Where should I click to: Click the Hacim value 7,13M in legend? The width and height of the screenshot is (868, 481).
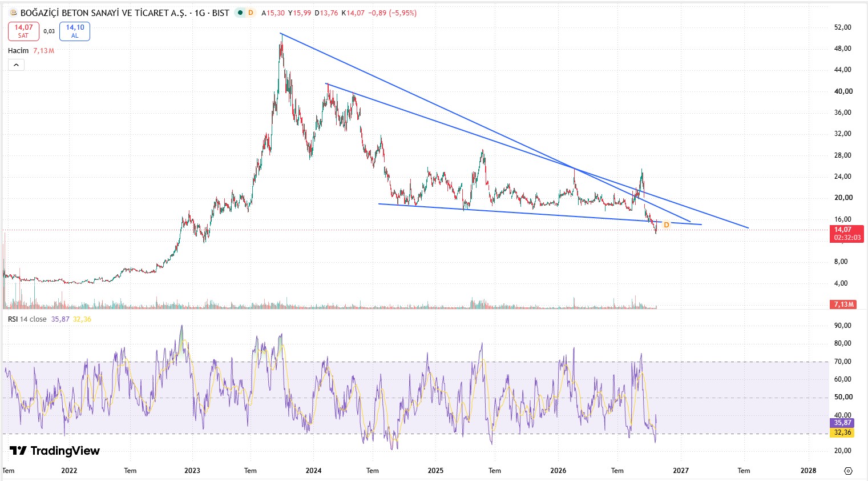(43, 51)
